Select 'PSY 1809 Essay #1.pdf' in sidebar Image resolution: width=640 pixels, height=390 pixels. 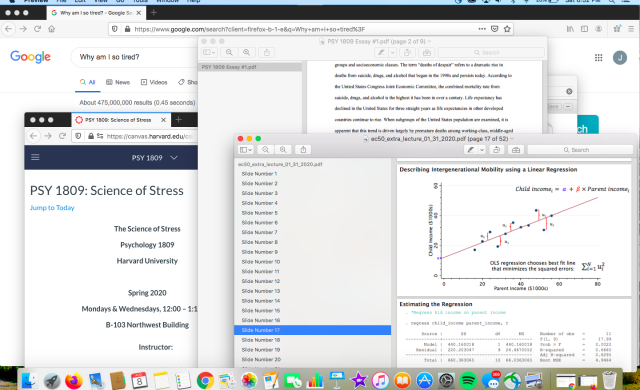pyautogui.click(x=250, y=67)
